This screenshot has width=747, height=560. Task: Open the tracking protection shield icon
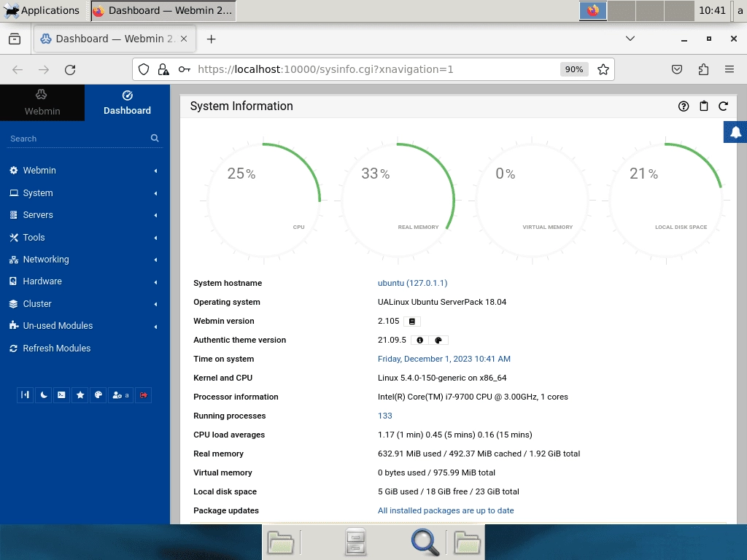coord(144,69)
